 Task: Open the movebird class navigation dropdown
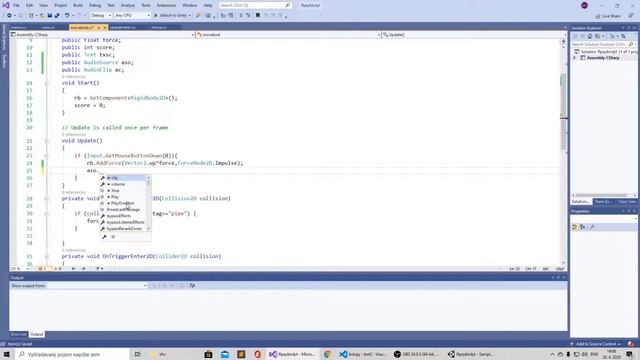tap(288, 35)
